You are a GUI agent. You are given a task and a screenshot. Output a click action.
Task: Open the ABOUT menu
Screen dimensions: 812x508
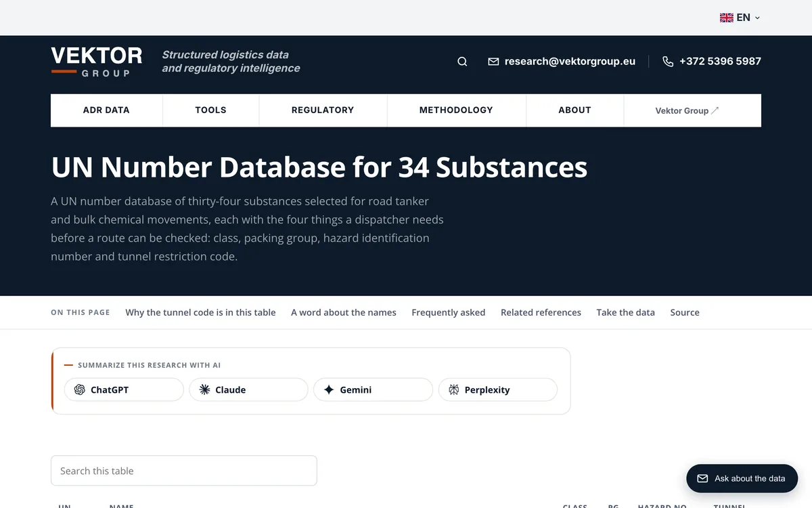pyautogui.click(x=574, y=110)
